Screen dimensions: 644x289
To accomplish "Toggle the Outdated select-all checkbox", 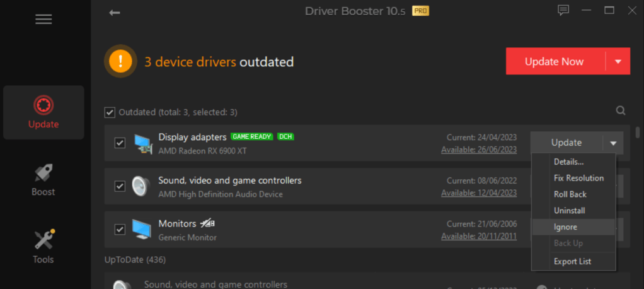I will (x=109, y=112).
